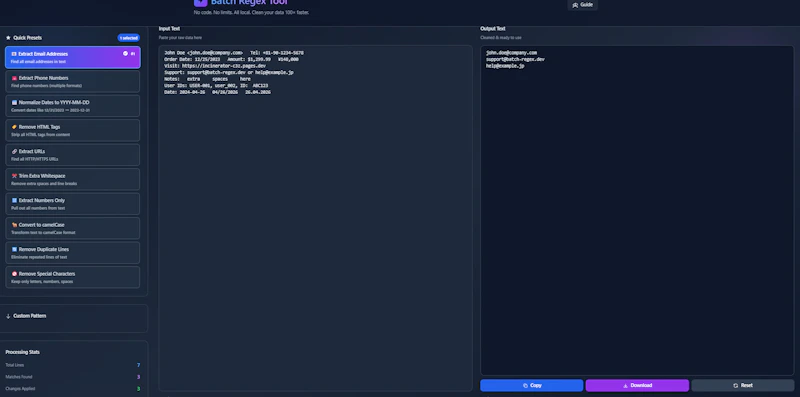Click 'john.doe@company.com' in the output
Screen dimensions: 800x397
click(x=511, y=53)
